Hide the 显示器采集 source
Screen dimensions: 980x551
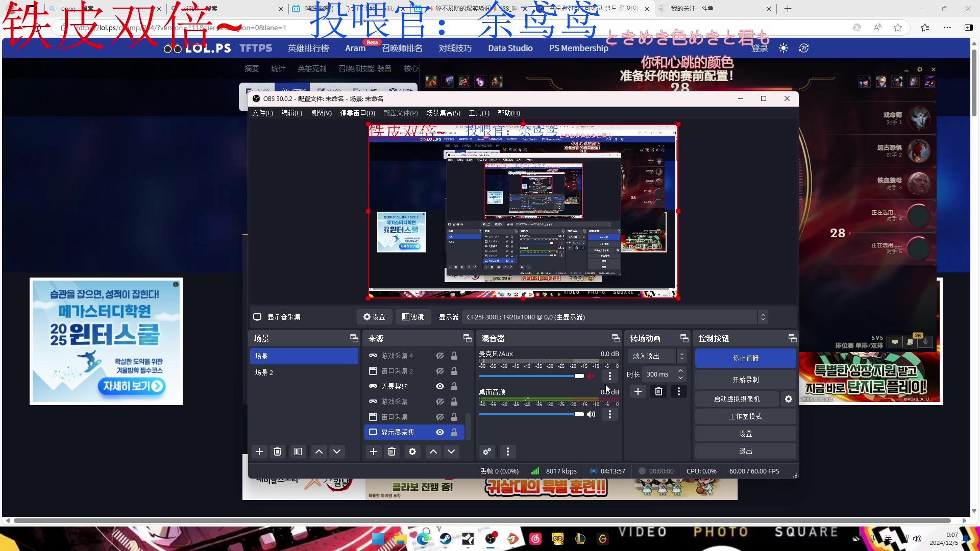point(439,432)
